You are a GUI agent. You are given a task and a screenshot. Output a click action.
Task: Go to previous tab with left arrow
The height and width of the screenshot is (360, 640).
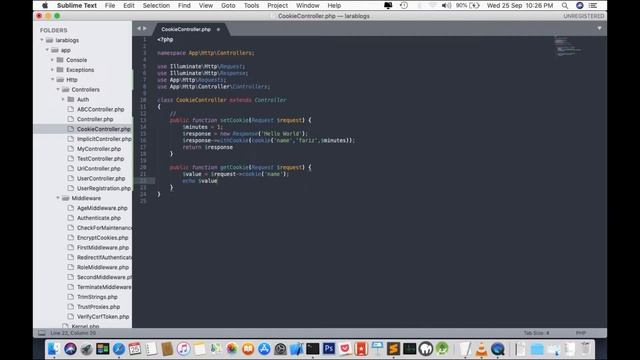click(139, 29)
